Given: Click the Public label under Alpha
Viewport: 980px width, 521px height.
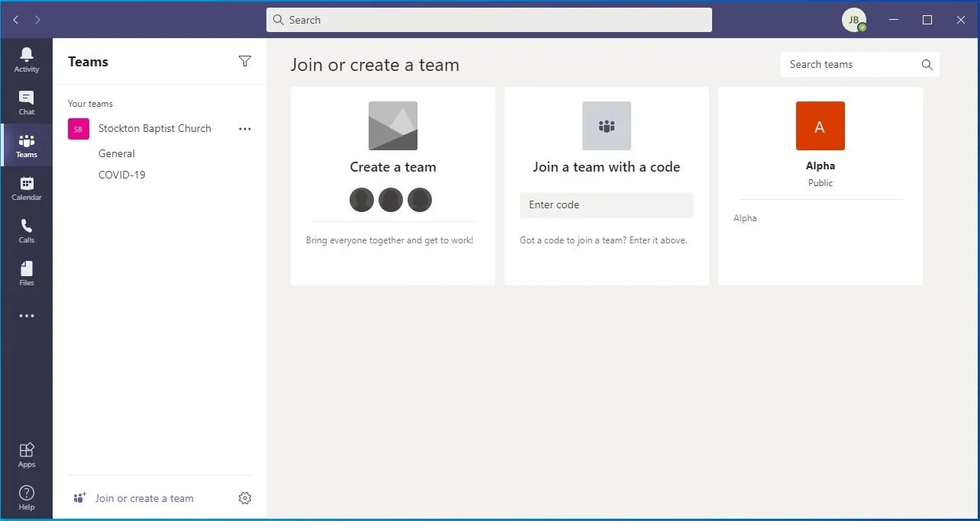Looking at the screenshot, I should (820, 183).
